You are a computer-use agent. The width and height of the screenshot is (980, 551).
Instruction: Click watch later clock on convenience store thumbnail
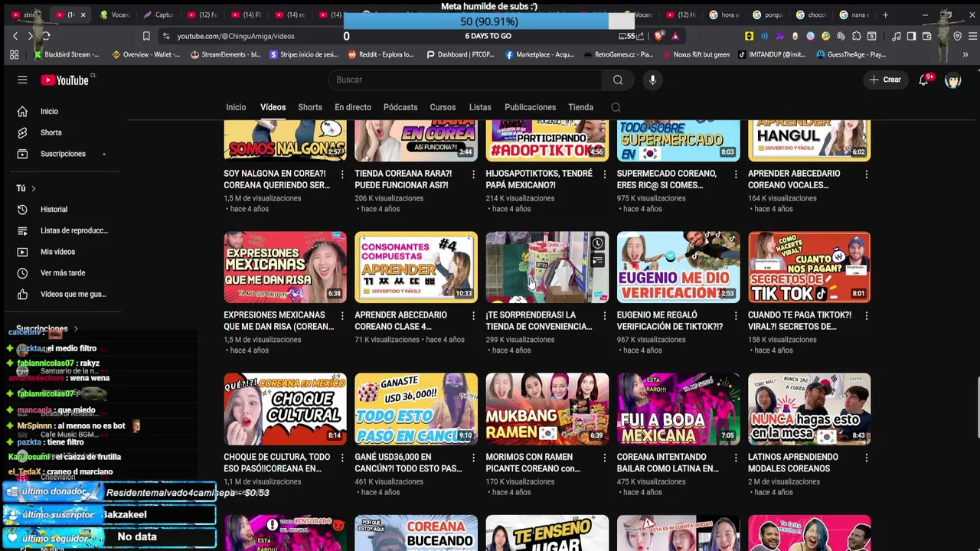click(x=598, y=243)
